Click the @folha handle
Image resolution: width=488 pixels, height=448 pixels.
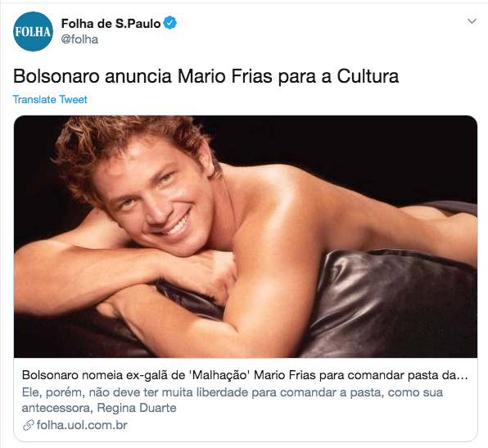tap(79, 39)
